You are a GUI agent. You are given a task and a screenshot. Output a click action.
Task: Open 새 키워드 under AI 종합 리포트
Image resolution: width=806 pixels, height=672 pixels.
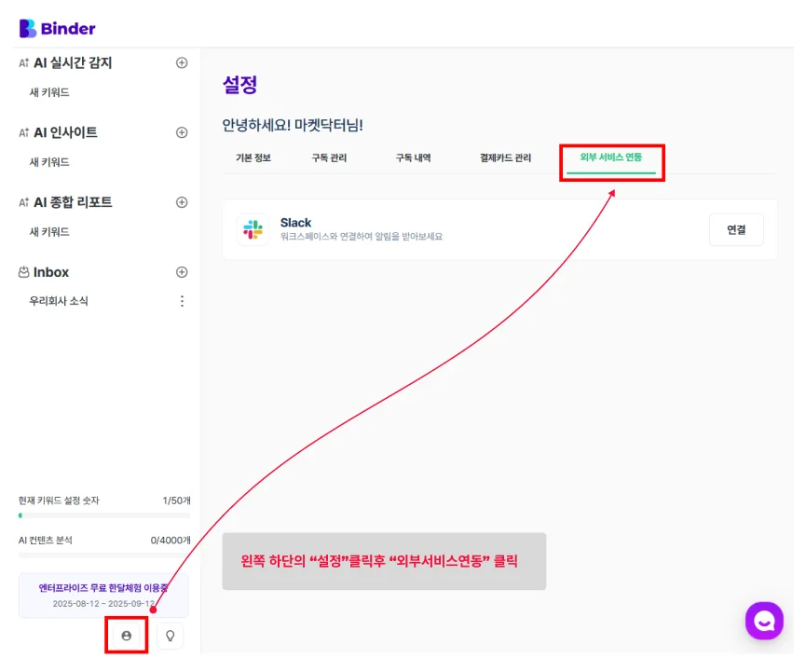click(49, 232)
